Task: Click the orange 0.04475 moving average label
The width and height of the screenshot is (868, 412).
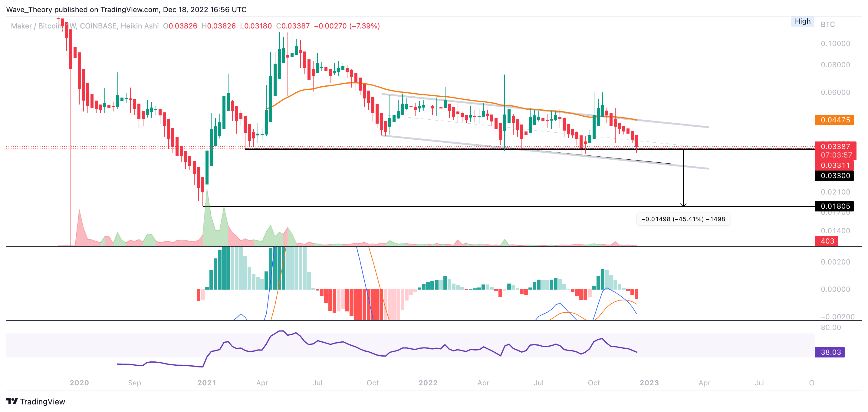Action: coord(834,120)
